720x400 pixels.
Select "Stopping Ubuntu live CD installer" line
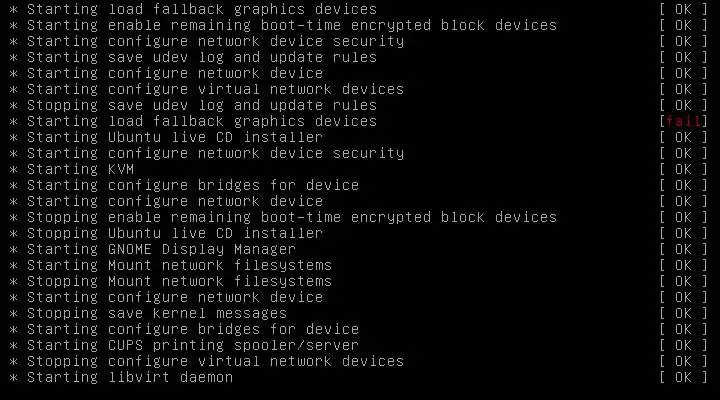(174, 233)
